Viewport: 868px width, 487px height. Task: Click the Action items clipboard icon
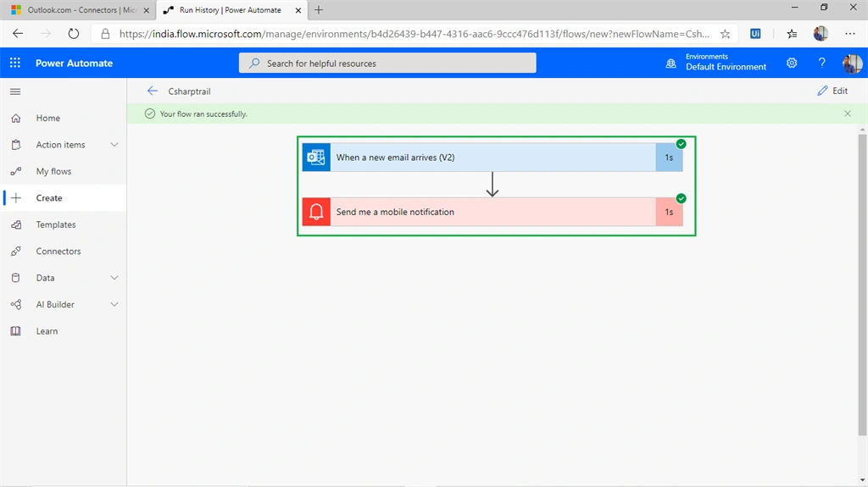coord(16,145)
